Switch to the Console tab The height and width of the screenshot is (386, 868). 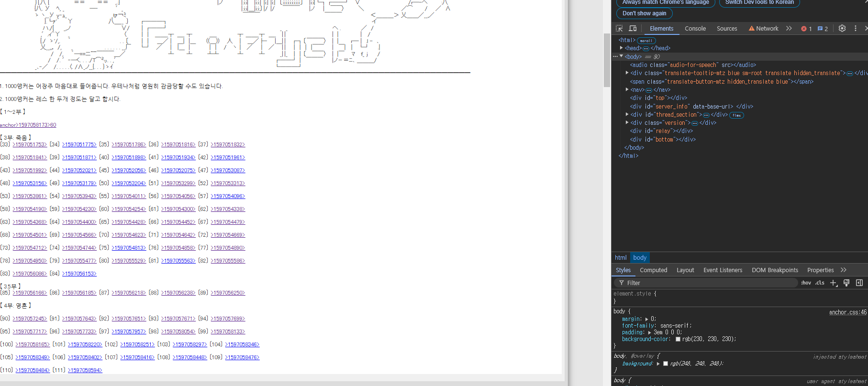pos(695,29)
